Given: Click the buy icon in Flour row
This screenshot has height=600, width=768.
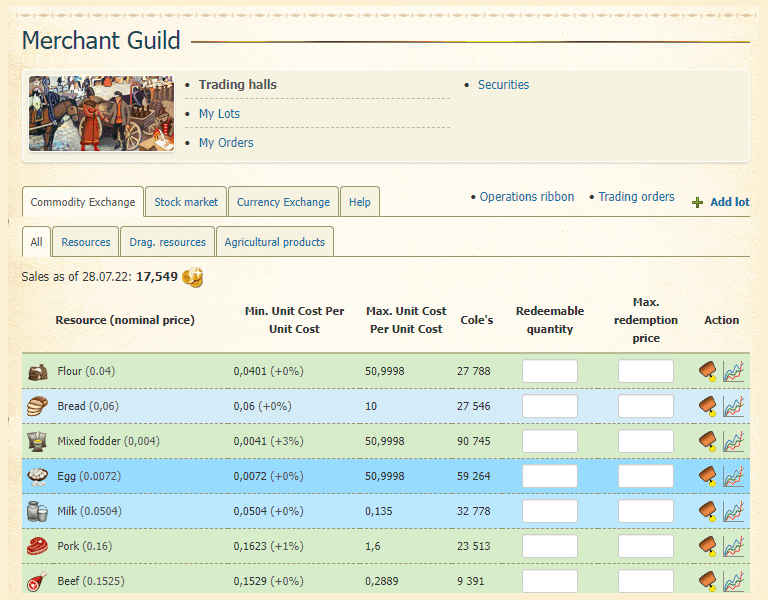Looking at the screenshot, I should pyautogui.click(x=707, y=371).
